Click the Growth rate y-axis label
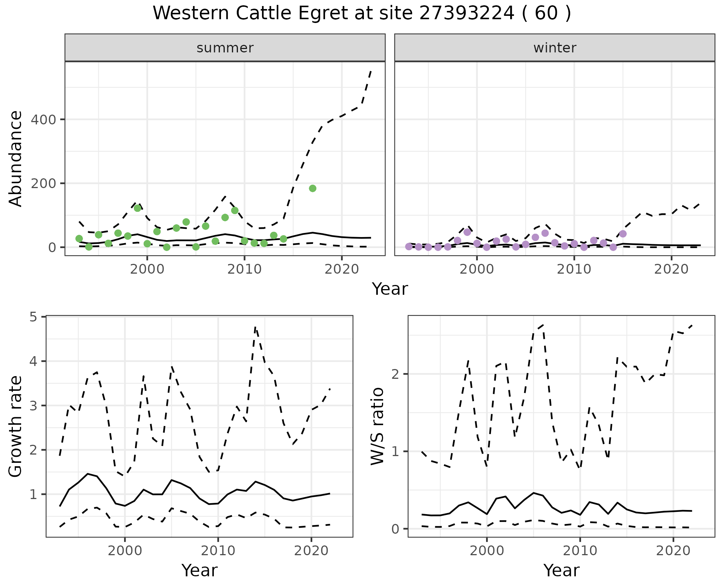The height and width of the screenshot is (588, 724). point(16,426)
